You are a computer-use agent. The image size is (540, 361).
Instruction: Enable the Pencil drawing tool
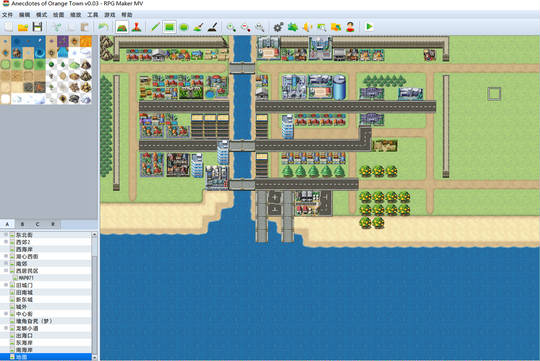pos(155,27)
